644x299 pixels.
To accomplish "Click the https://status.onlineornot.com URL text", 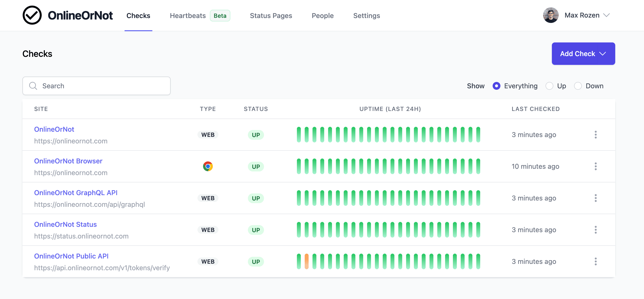I will coord(81,236).
